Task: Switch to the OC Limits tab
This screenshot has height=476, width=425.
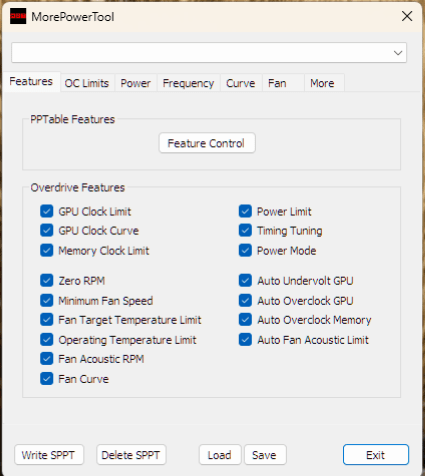Action: 87,83
